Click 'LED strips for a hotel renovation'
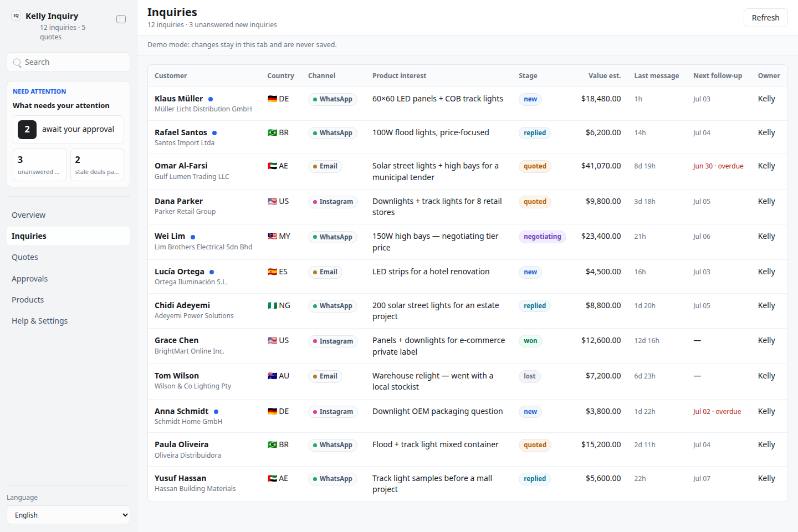798x532 pixels. tap(431, 272)
